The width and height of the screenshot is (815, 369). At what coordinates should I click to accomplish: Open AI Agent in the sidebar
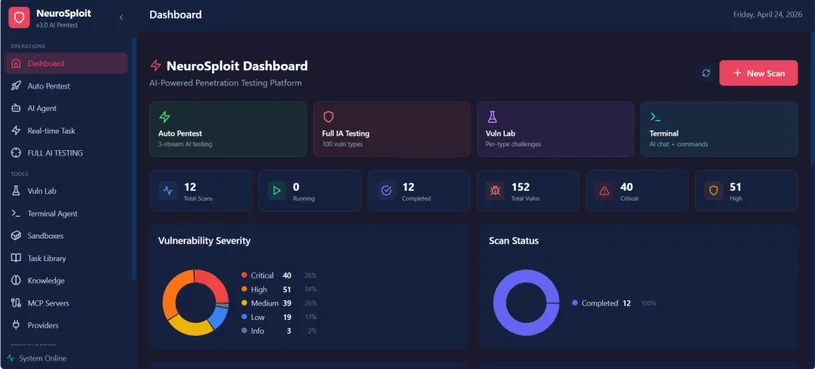(66, 108)
